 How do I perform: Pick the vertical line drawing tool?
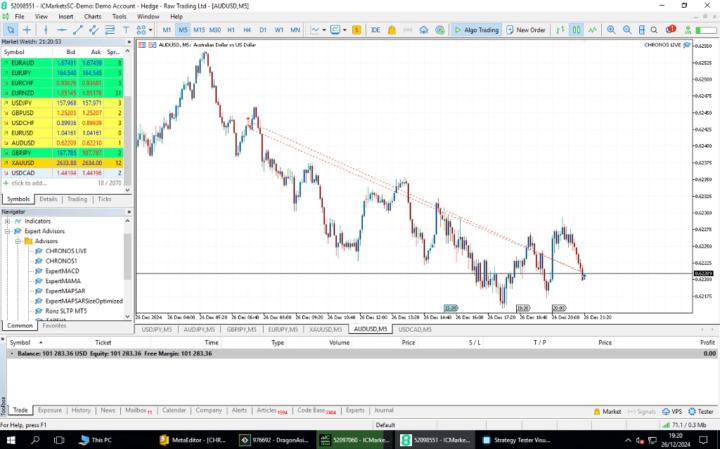pos(47,30)
